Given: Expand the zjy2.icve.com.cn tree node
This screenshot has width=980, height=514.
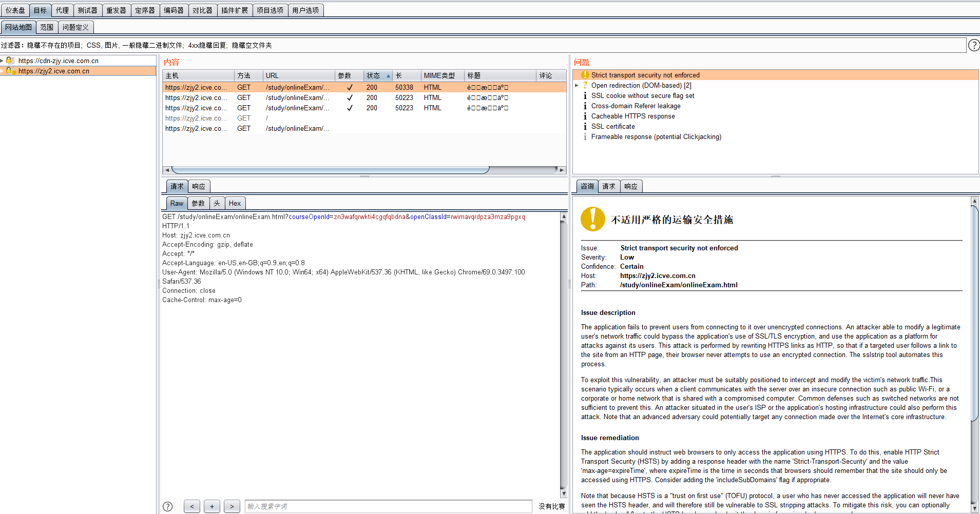Looking at the screenshot, I should coord(2,71).
